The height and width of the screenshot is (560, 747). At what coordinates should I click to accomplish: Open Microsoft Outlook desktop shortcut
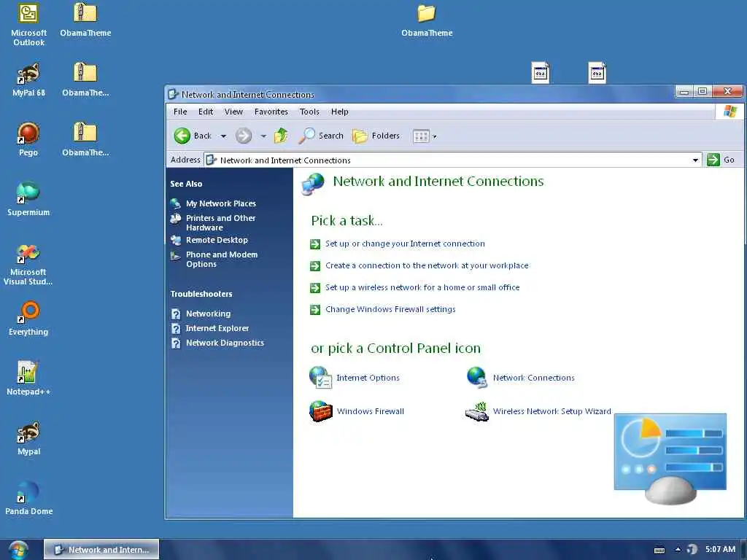28,25
